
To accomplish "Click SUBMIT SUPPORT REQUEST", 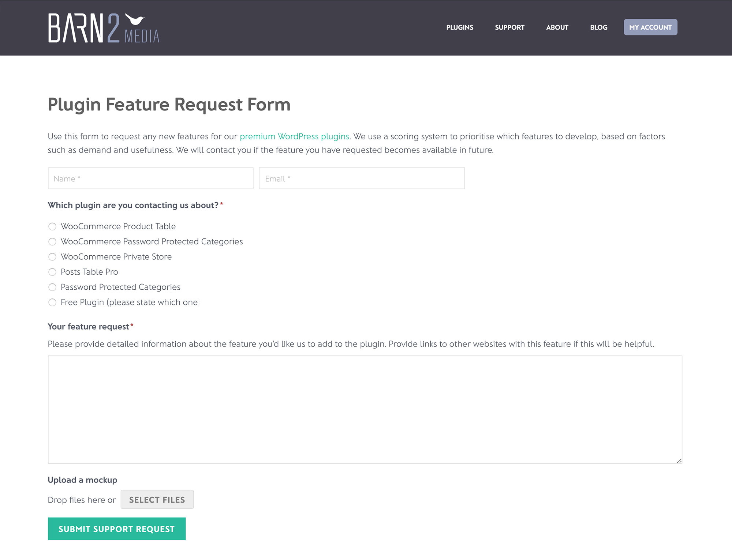I will coord(116,529).
